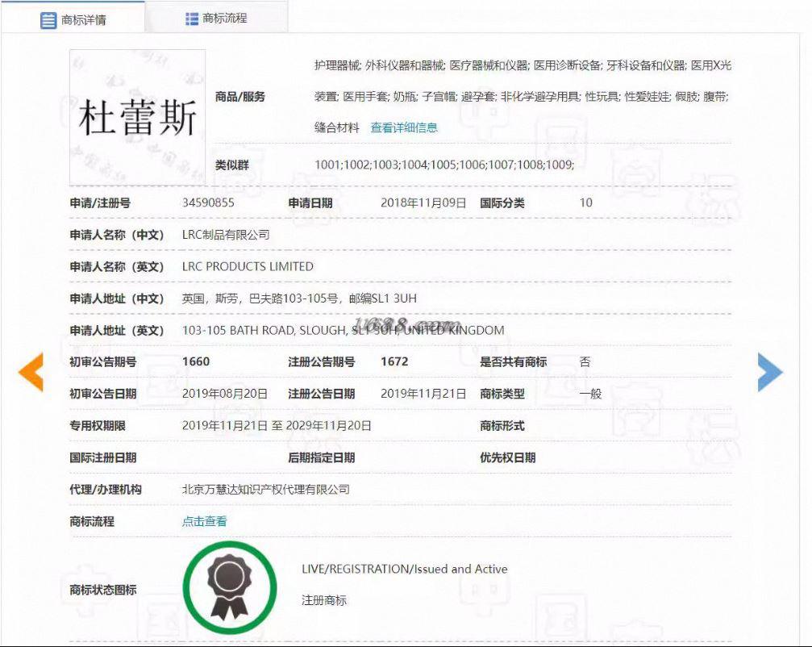
Task: Select the application date 2018年11月09日
Action: (423, 202)
